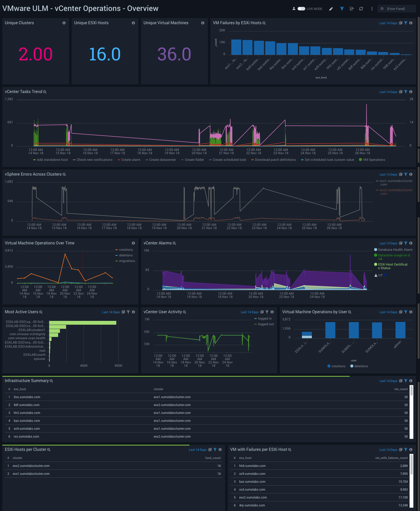
Task: Toggle 'logged out' series in vCenter User Activity
Action: [x=266, y=324]
